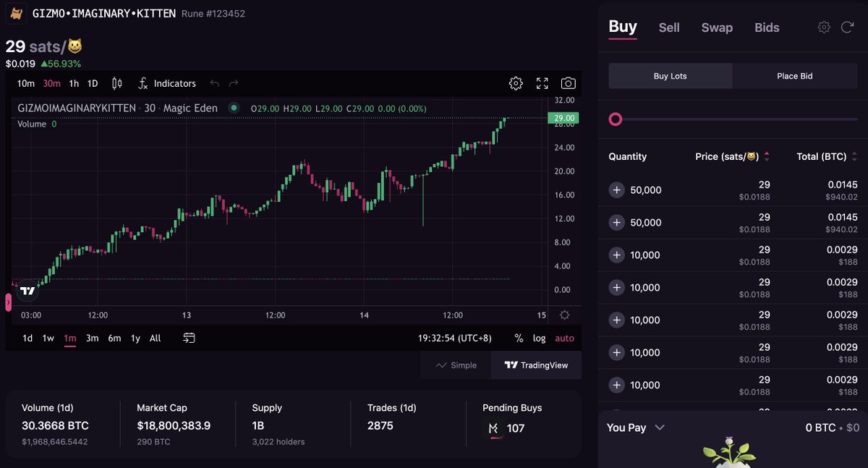The width and height of the screenshot is (868, 468).
Task: Redo the chart action
Action: 234,83
